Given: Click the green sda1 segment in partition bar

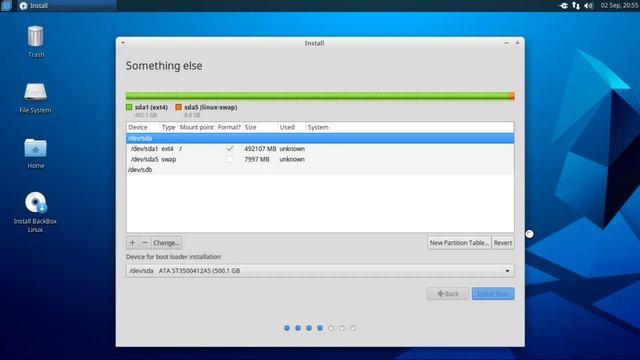Looking at the screenshot, I should [317, 96].
